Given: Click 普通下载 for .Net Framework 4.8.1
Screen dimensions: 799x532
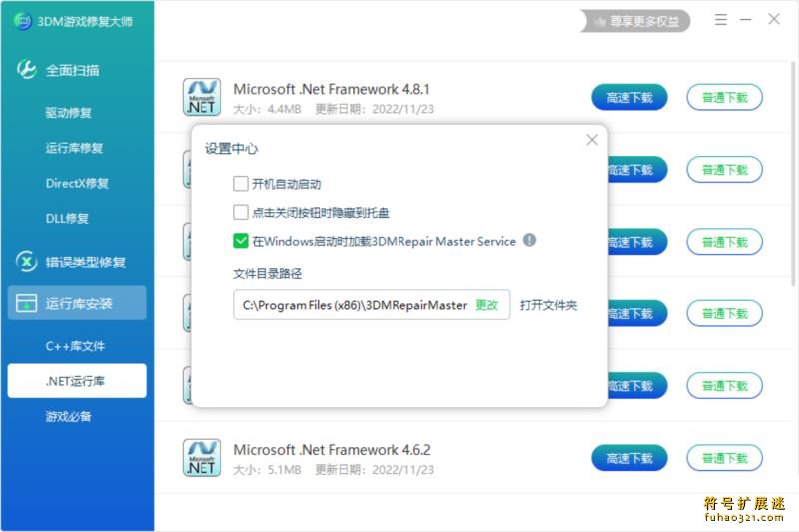Looking at the screenshot, I should pos(725,97).
